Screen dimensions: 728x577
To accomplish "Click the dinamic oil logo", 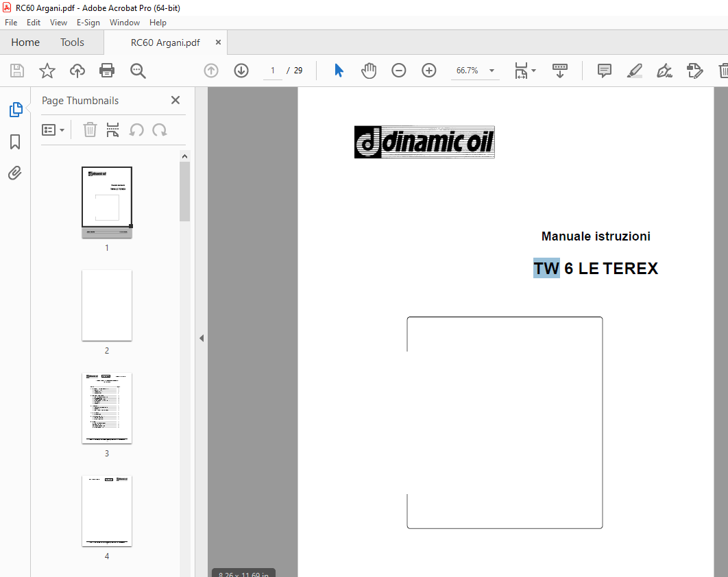I will coord(424,142).
